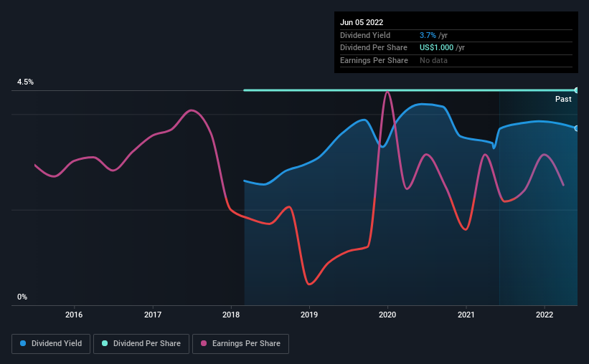This screenshot has height=364, width=589.
Task: Click the 0% y-axis label
Action: click(x=22, y=297)
